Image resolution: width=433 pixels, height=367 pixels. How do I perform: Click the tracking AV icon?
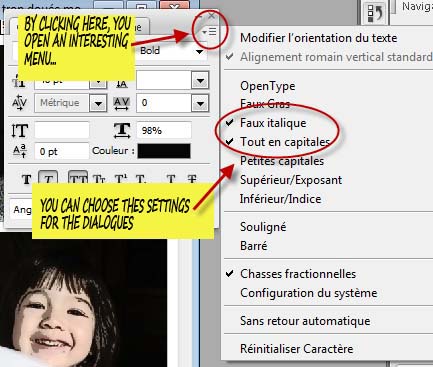(x=121, y=103)
